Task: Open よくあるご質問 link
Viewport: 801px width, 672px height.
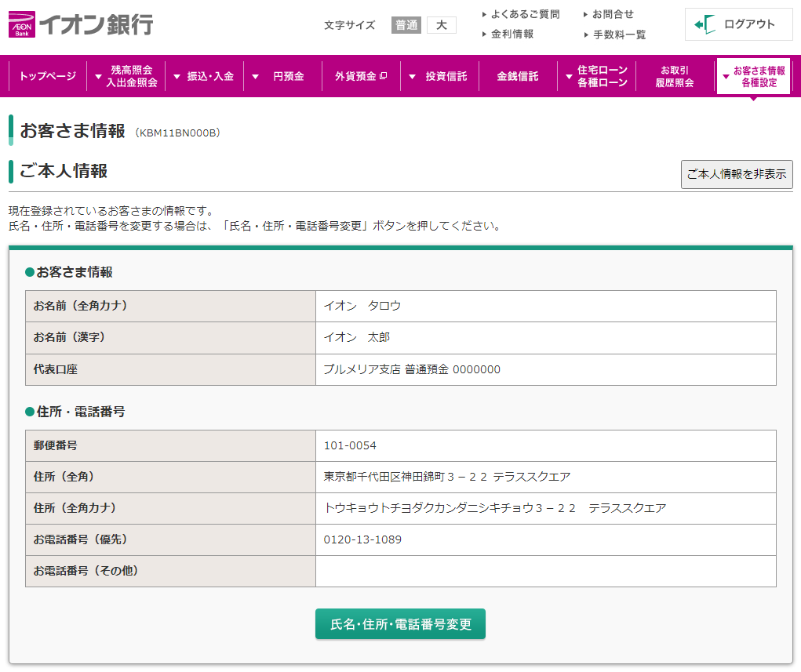Action: tap(525, 14)
